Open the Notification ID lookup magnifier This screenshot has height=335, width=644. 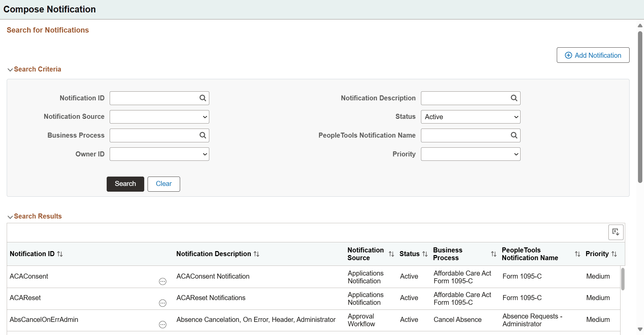tap(203, 98)
